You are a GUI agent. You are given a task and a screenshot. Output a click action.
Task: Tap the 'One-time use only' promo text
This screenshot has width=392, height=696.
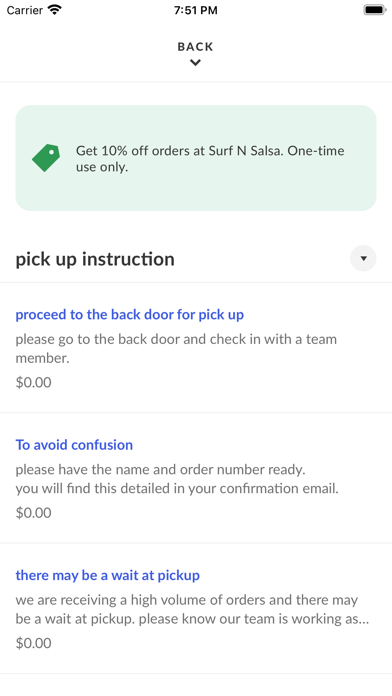point(210,158)
